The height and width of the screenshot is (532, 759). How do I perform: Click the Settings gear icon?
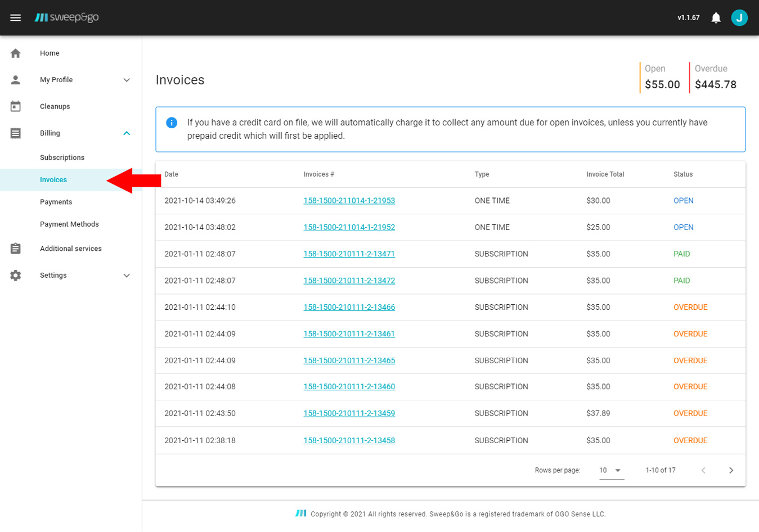pyautogui.click(x=15, y=275)
